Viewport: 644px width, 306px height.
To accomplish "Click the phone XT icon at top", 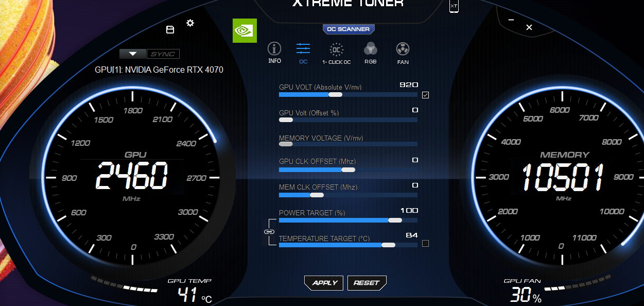I will pyautogui.click(x=454, y=6).
